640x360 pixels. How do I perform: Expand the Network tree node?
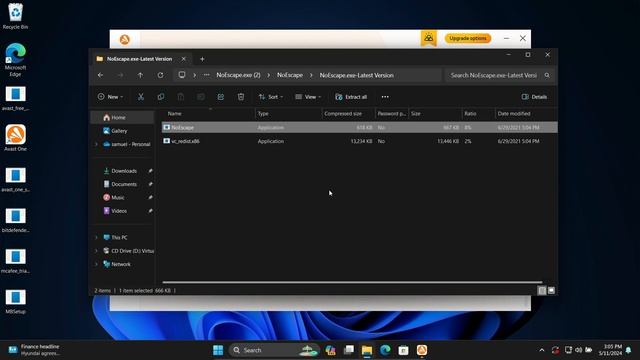[x=97, y=264]
